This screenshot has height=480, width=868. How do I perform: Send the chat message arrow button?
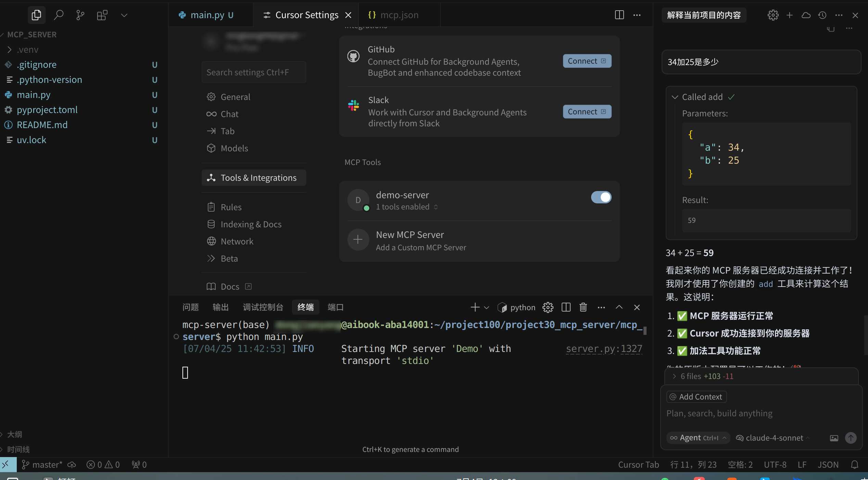tap(851, 438)
